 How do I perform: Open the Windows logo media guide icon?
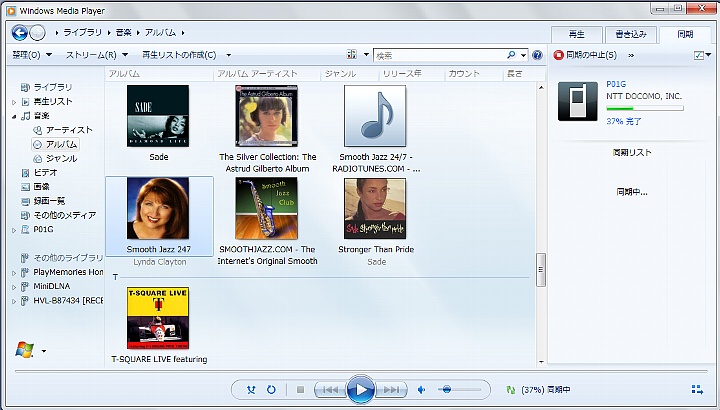click(x=25, y=350)
